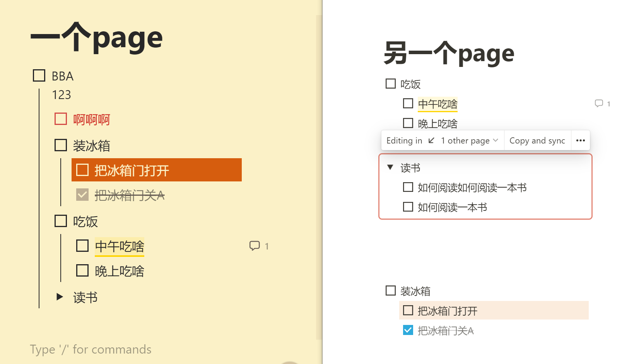
Task: Collapse the 读书 toggle in synced block
Action: point(390,167)
